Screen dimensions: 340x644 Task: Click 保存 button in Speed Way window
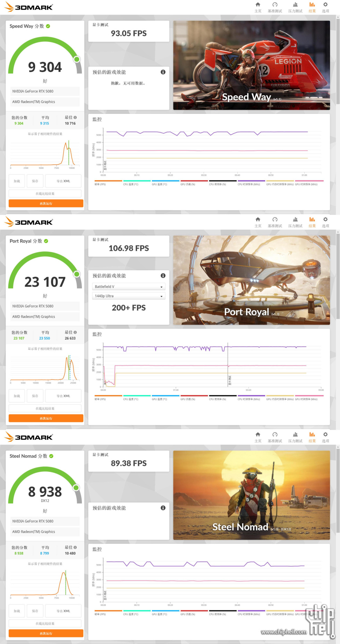click(x=35, y=181)
